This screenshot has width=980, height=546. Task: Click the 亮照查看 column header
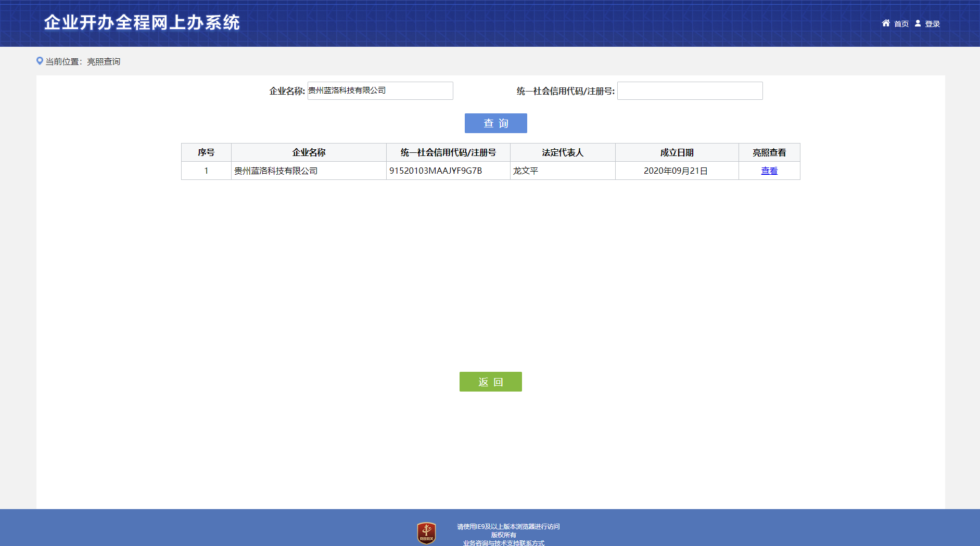coord(769,152)
